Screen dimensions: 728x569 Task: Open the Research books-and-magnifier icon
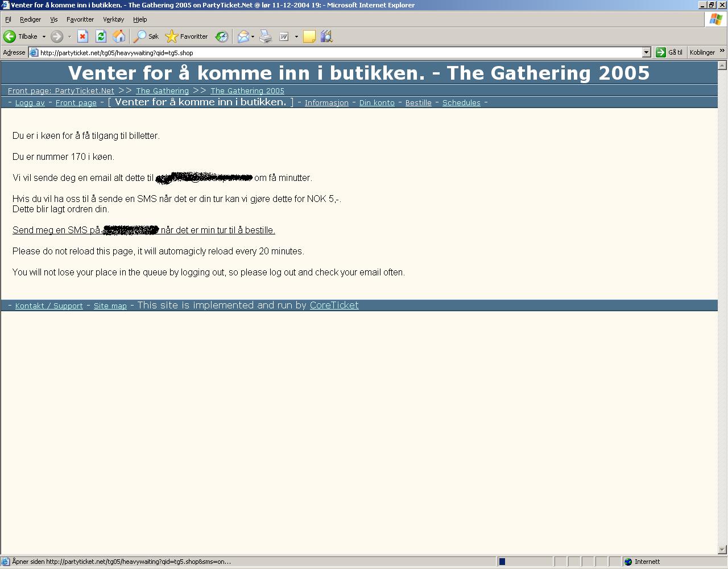(x=326, y=36)
